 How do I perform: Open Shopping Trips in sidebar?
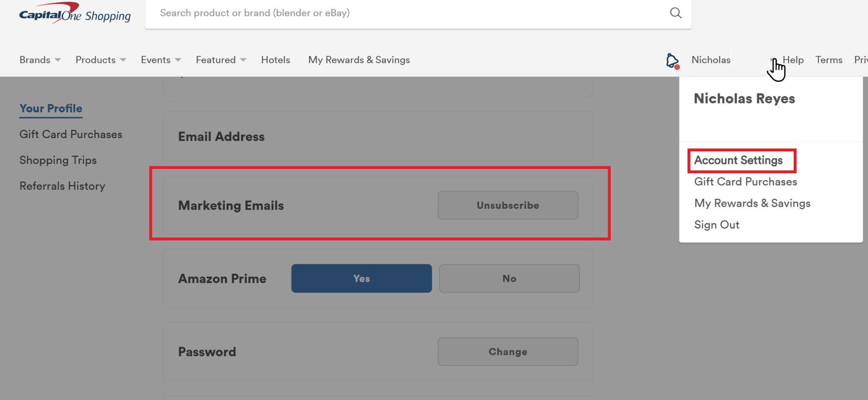[x=58, y=160]
